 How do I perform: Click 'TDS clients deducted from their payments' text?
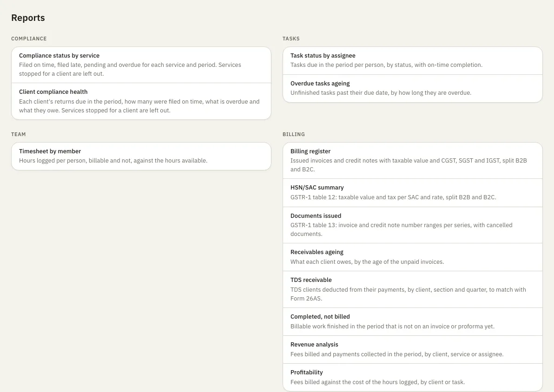coord(408,294)
